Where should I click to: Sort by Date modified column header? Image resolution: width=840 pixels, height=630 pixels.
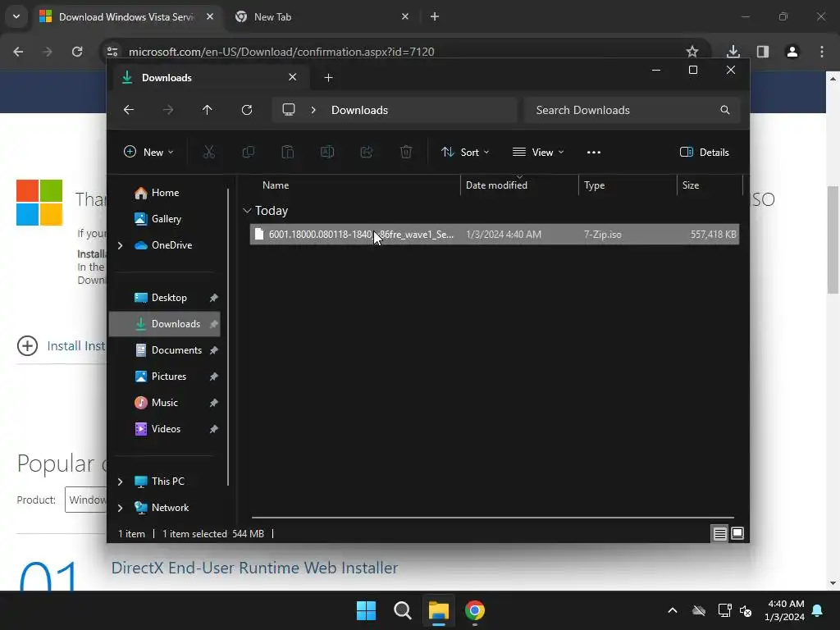click(519, 185)
